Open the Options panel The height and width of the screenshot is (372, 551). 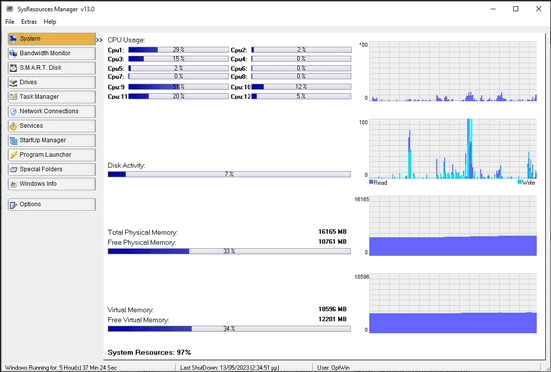[52, 204]
